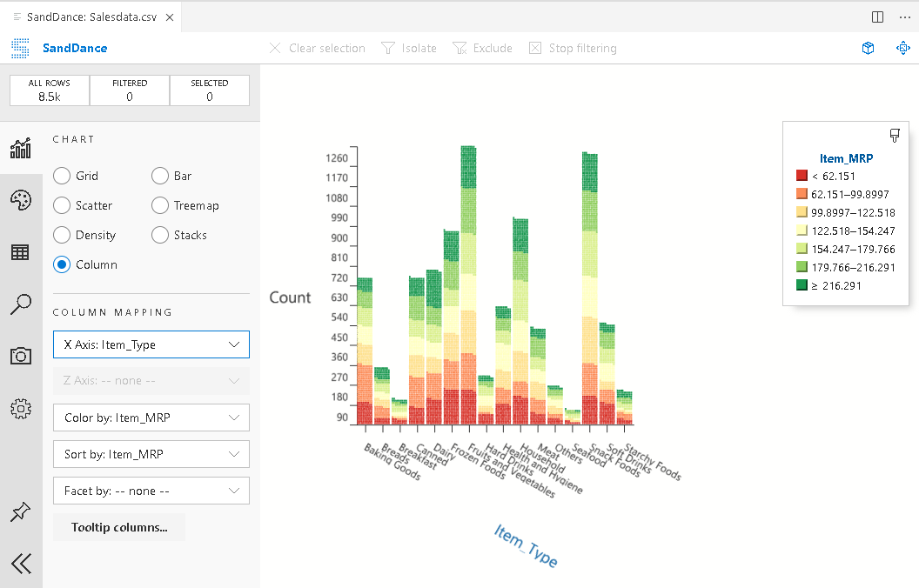
Task: Open the Settings gear sidebar icon
Action: (21, 408)
